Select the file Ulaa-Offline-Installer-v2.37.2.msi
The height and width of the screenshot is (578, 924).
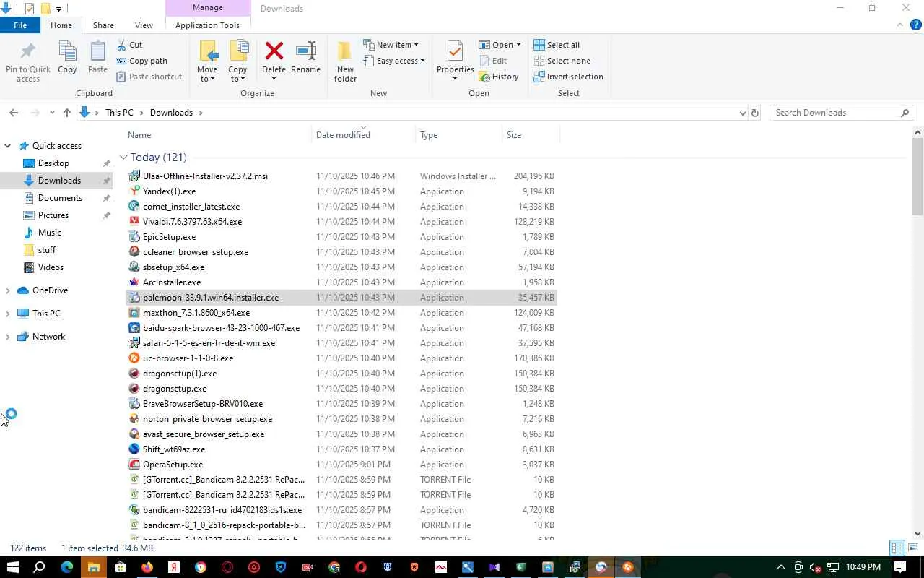point(341,176)
